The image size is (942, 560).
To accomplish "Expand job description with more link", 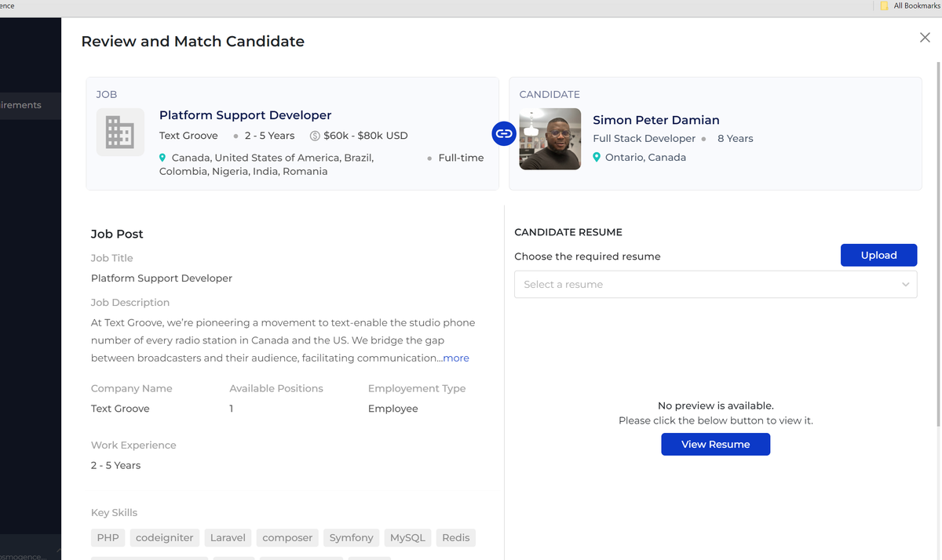I will [456, 358].
